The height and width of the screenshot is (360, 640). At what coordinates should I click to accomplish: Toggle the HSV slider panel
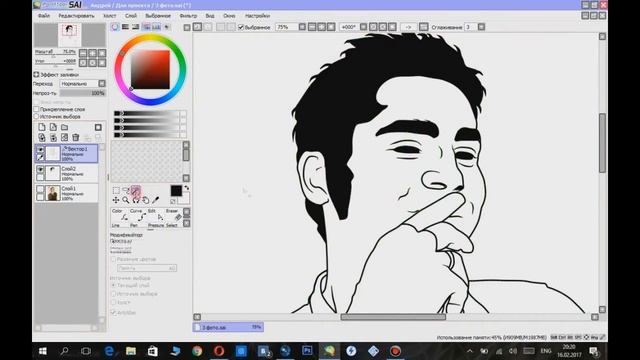(x=136, y=27)
